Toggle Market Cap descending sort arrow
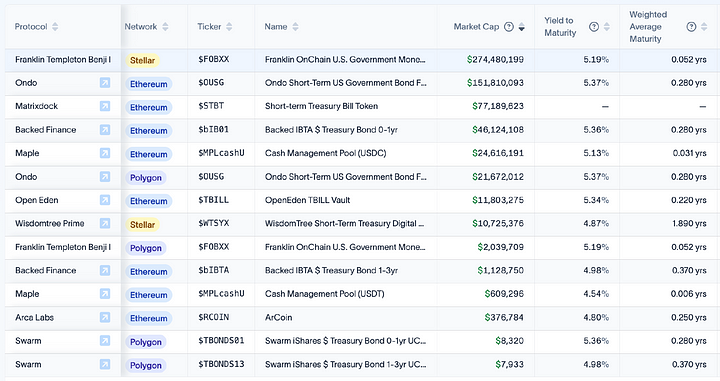 pyautogui.click(x=522, y=27)
